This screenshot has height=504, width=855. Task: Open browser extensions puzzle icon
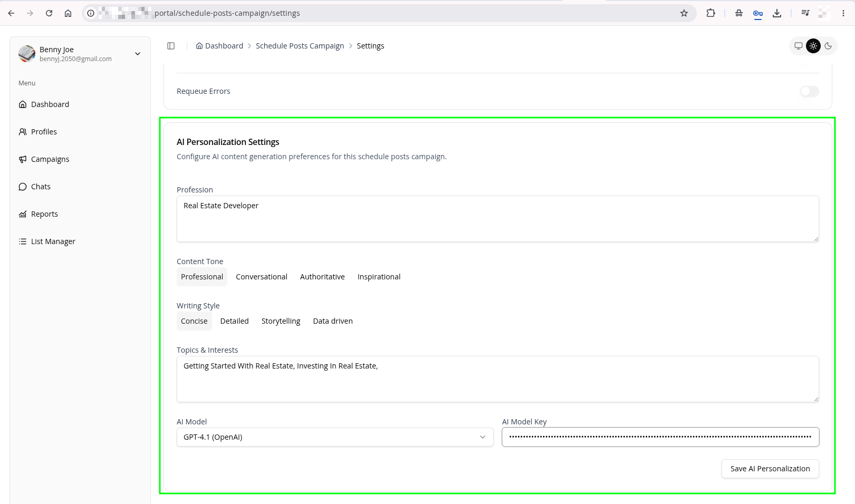[x=711, y=13]
